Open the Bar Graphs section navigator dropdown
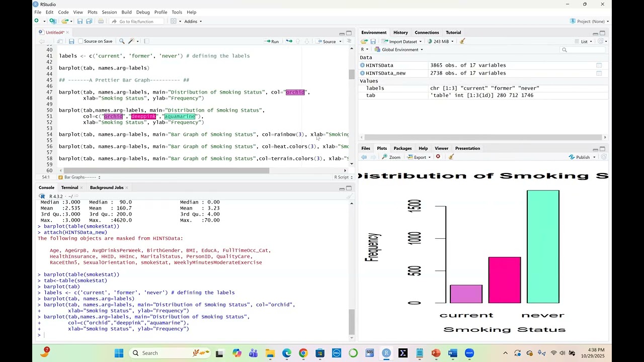This screenshot has height=362, width=644. [x=79, y=177]
